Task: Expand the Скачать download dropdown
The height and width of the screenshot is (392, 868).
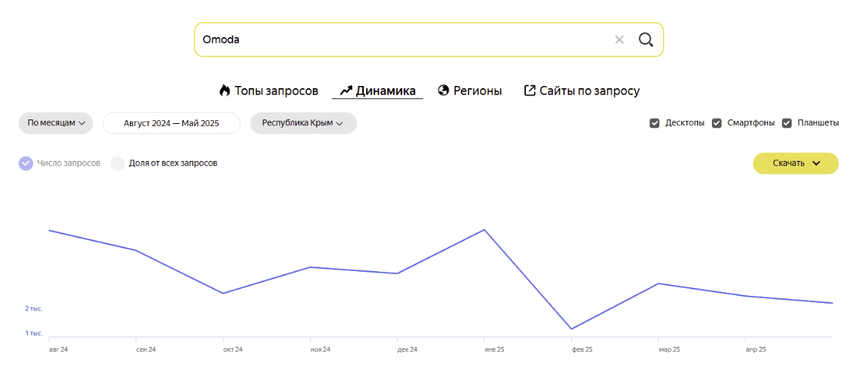Action: pyautogui.click(x=795, y=163)
